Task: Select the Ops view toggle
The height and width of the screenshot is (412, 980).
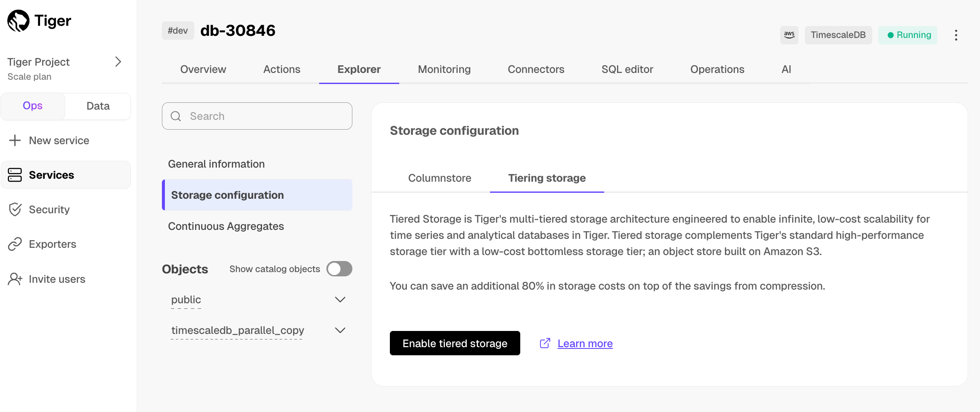Action: pyautogui.click(x=33, y=106)
